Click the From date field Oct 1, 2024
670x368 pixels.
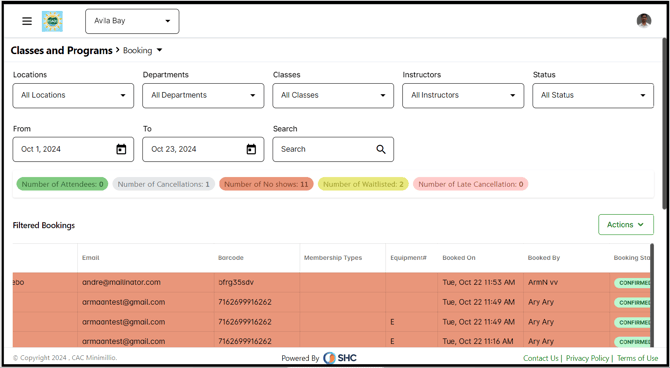point(73,149)
